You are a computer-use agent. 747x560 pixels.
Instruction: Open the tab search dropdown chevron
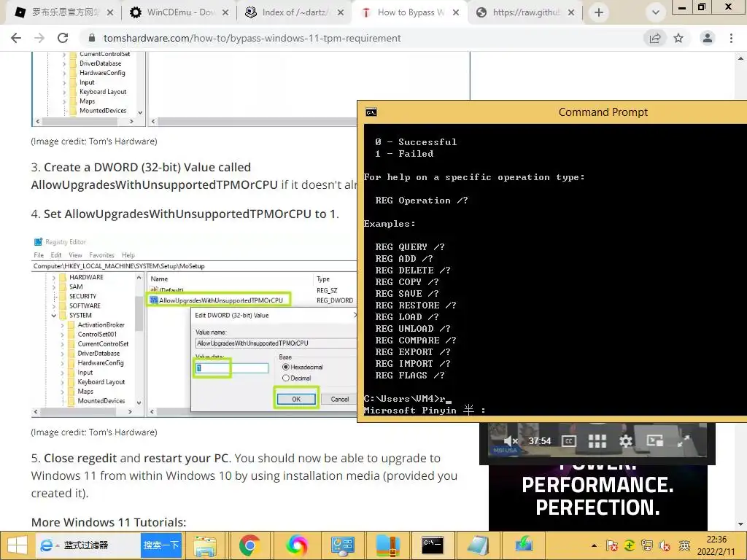[x=656, y=13]
